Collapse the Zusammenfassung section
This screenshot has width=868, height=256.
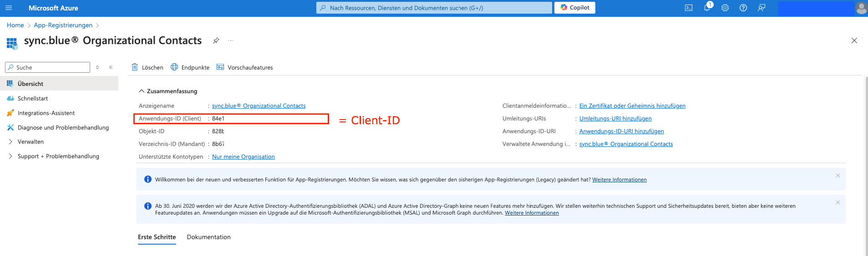tap(168, 91)
